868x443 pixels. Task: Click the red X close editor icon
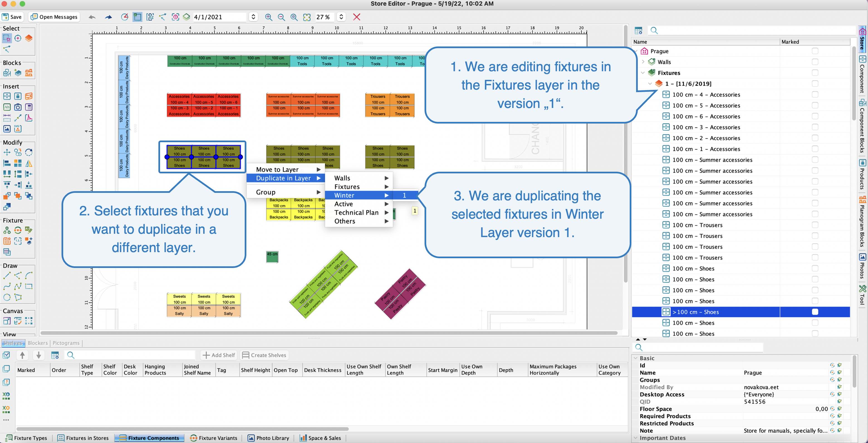pos(357,17)
